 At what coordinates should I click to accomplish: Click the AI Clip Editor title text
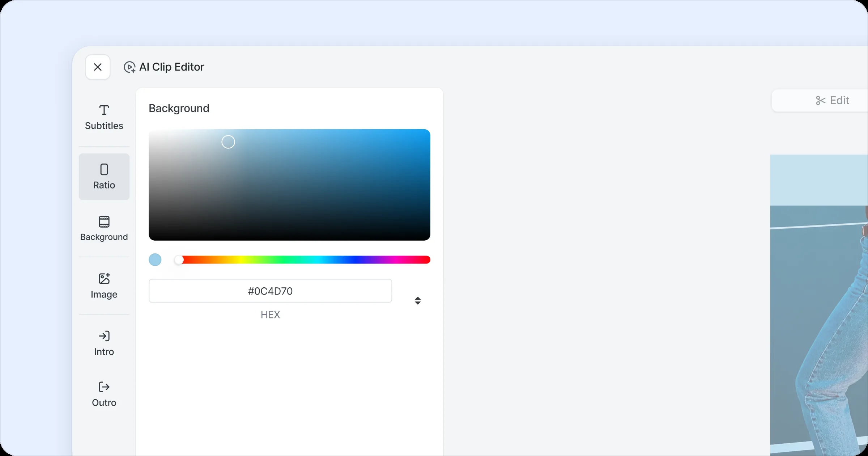(x=172, y=67)
